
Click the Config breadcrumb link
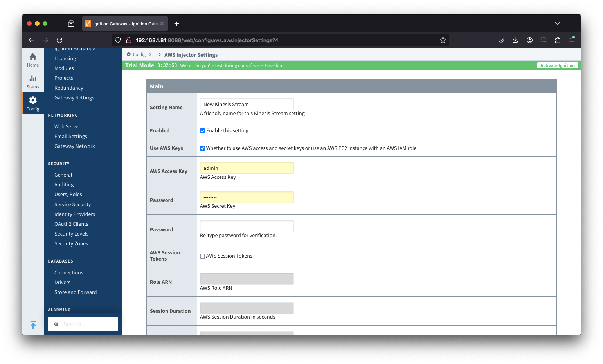(x=139, y=55)
